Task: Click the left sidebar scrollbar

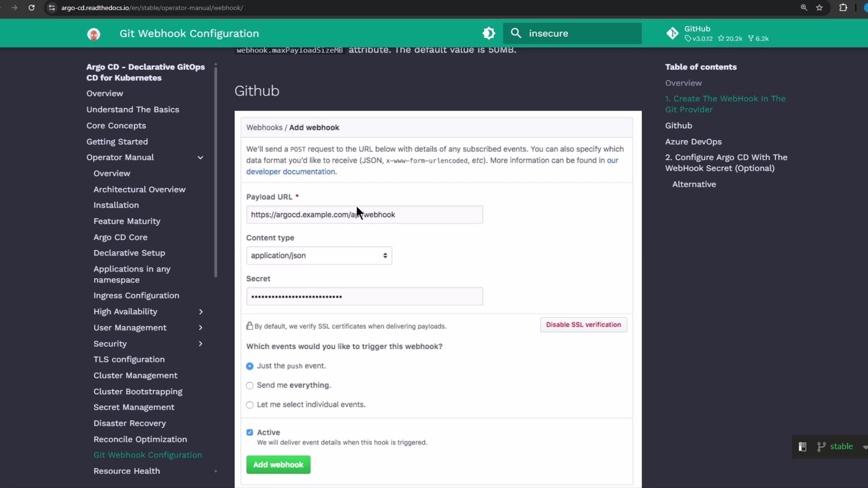Action: [x=216, y=172]
